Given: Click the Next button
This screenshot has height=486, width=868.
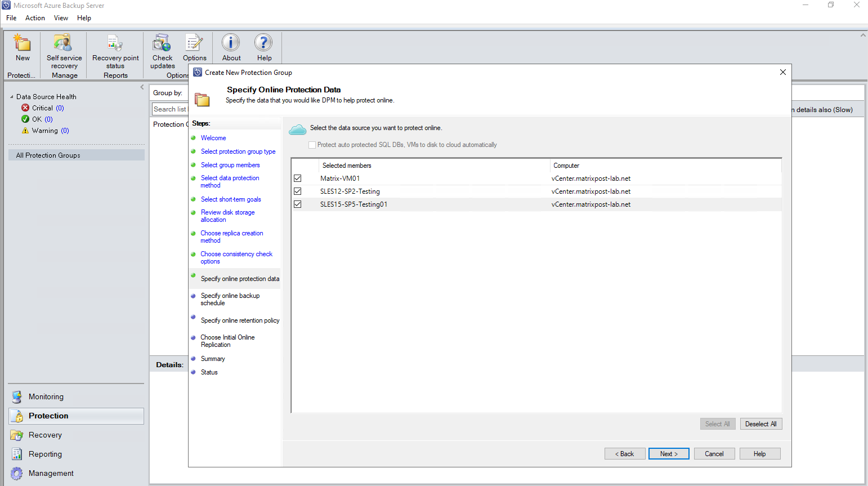Looking at the screenshot, I should [669, 454].
